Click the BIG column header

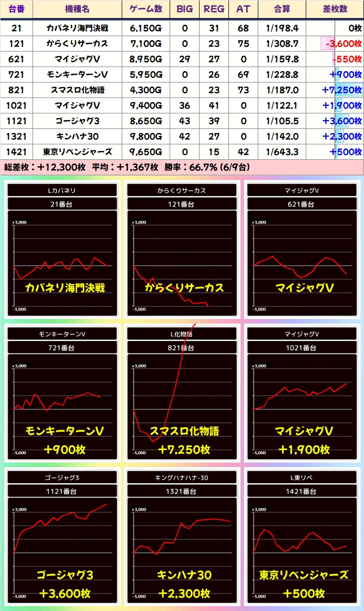pyautogui.click(x=185, y=9)
